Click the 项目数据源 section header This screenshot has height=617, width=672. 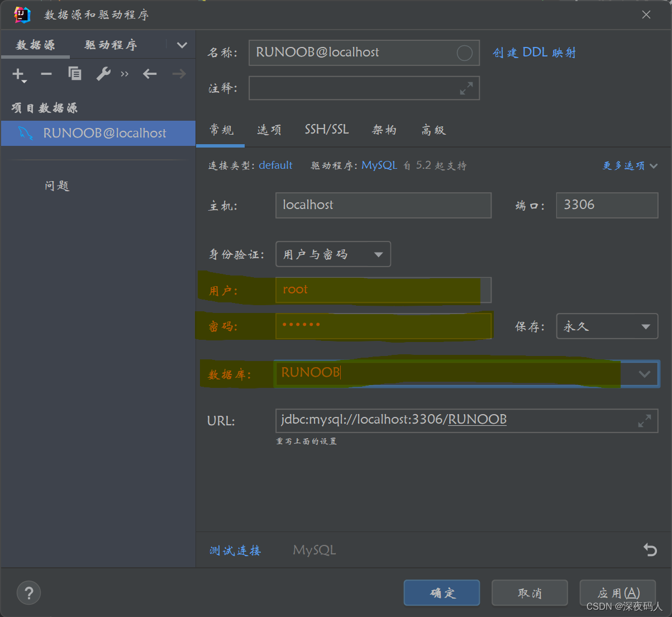(45, 108)
